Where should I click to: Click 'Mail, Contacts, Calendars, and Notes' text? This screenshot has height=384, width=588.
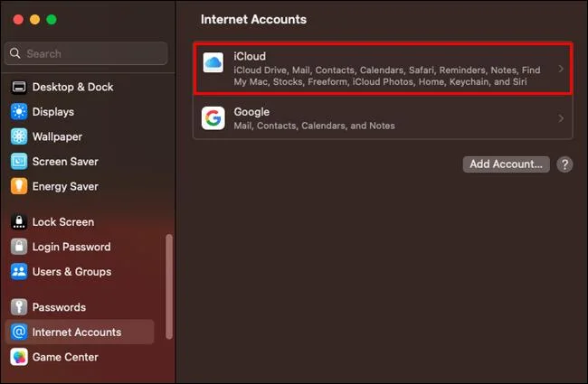[314, 126]
